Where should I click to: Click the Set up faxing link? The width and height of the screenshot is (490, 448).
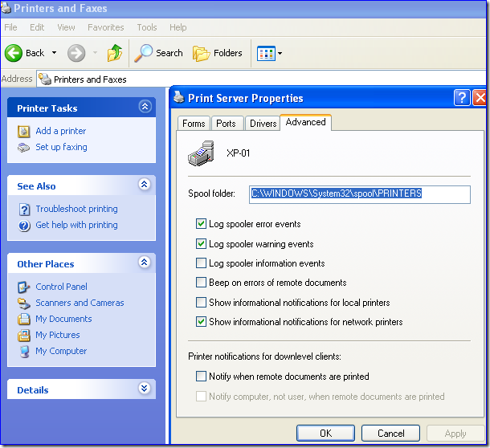[61, 147]
